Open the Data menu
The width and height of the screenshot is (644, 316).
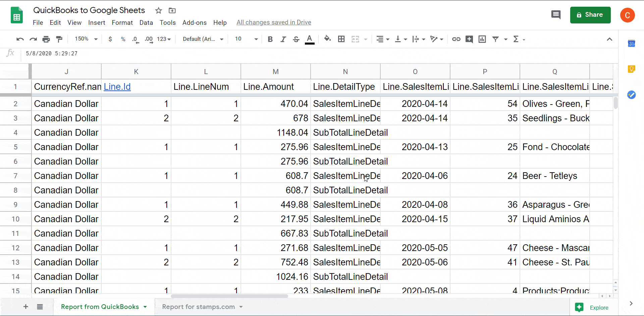pos(146,22)
